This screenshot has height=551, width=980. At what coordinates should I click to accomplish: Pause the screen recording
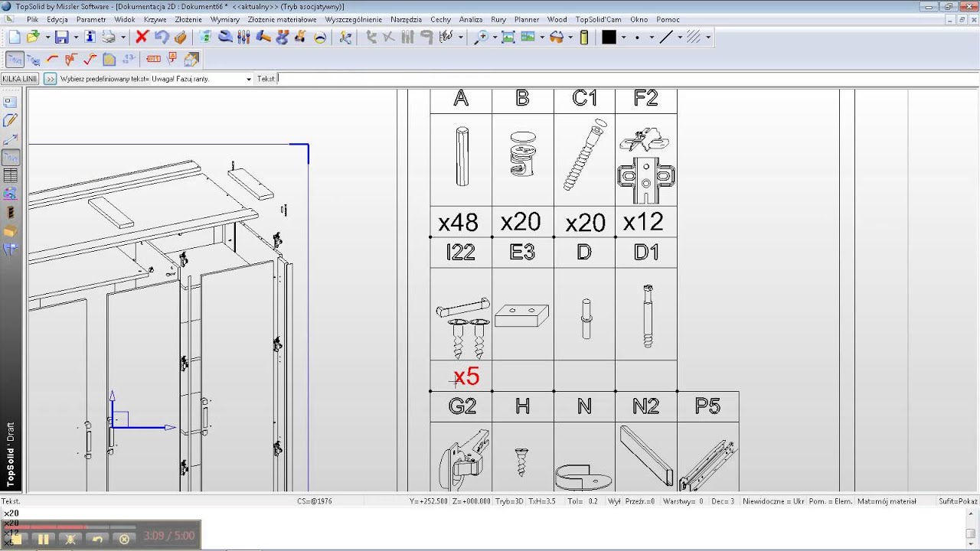(43, 539)
